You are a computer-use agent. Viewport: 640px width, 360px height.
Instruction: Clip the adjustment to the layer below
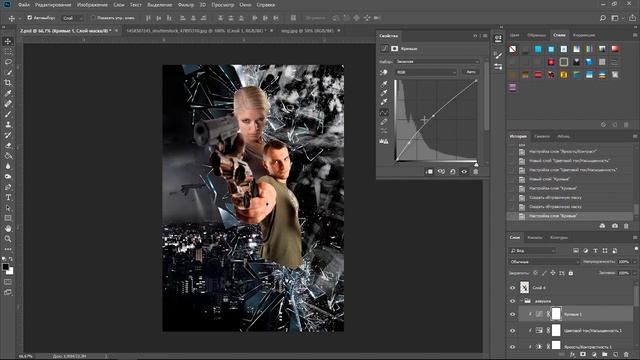(429, 172)
